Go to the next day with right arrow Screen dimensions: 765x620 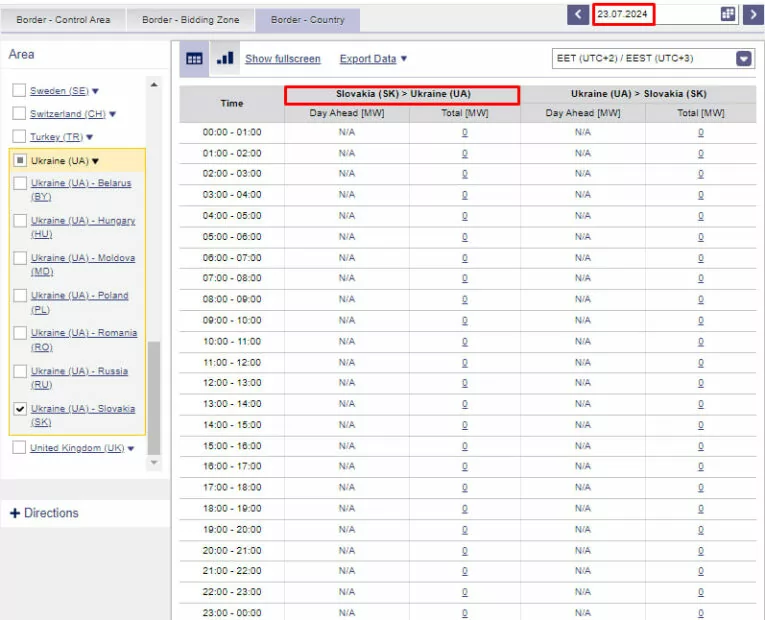click(753, 14)
